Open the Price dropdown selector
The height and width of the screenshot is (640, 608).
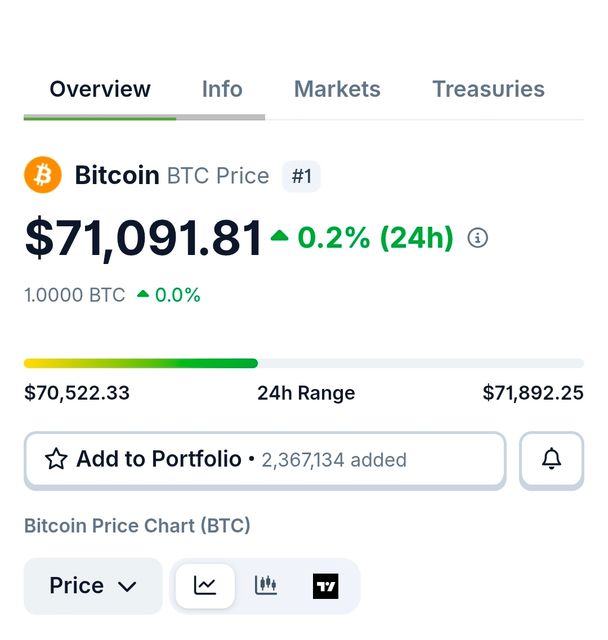(x=93, y=586)
